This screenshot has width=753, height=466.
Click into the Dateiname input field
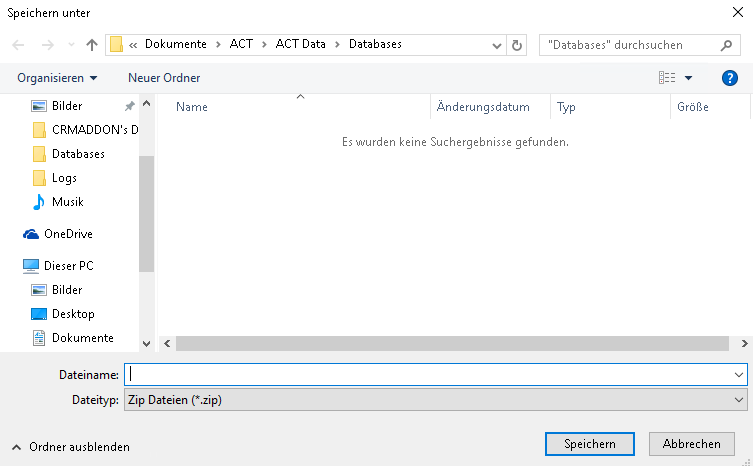429,375
